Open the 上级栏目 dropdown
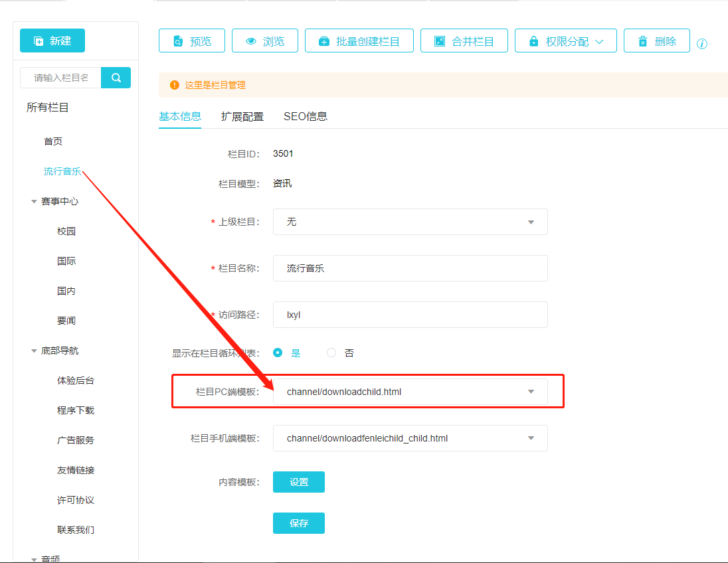This screenshot has height=563, width=728. [x=410, y=222]
